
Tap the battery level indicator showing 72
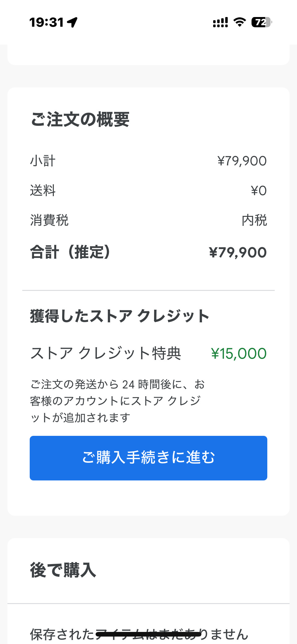pos(261,22)
